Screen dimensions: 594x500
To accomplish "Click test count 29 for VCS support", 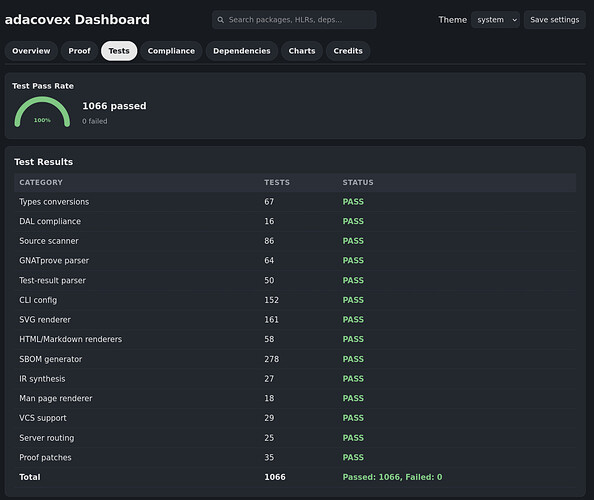I will pos(269,418).
